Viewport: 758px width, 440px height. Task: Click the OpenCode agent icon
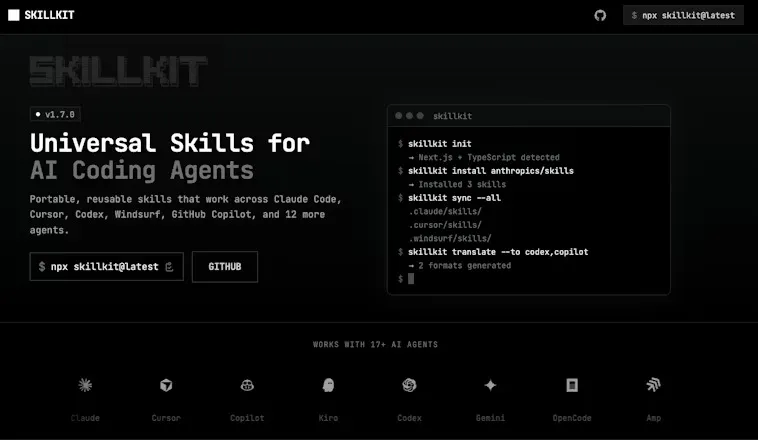point(572,385)
